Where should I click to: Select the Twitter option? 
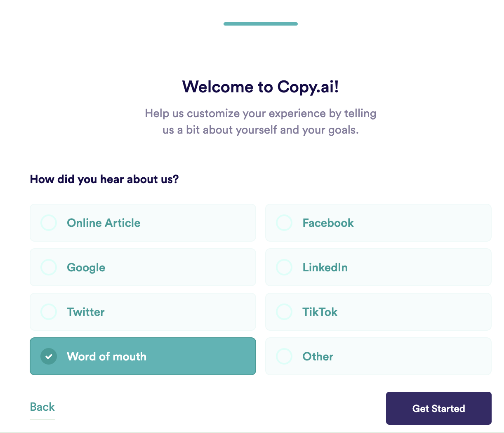pos(143,312)
